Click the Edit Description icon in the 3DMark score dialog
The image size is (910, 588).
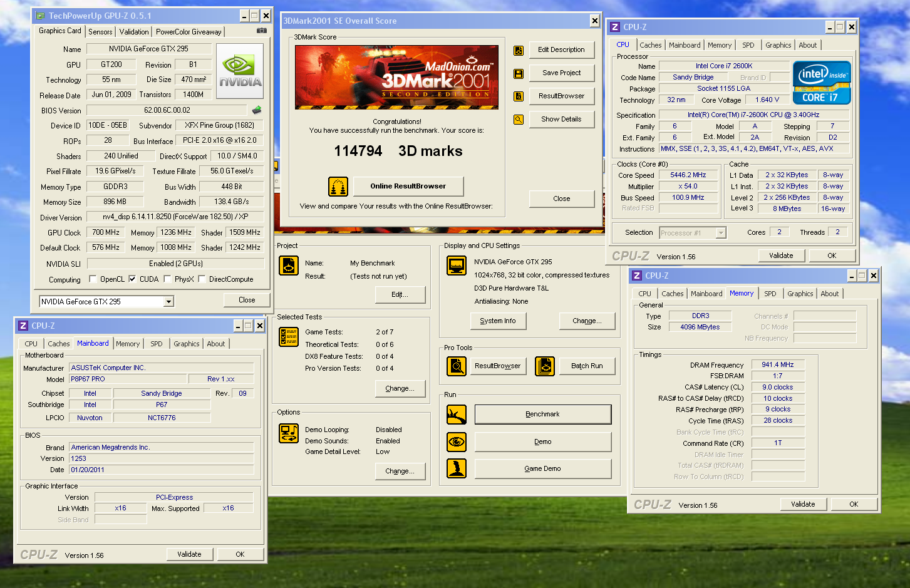pyautogui.click(x=519, y=50)
